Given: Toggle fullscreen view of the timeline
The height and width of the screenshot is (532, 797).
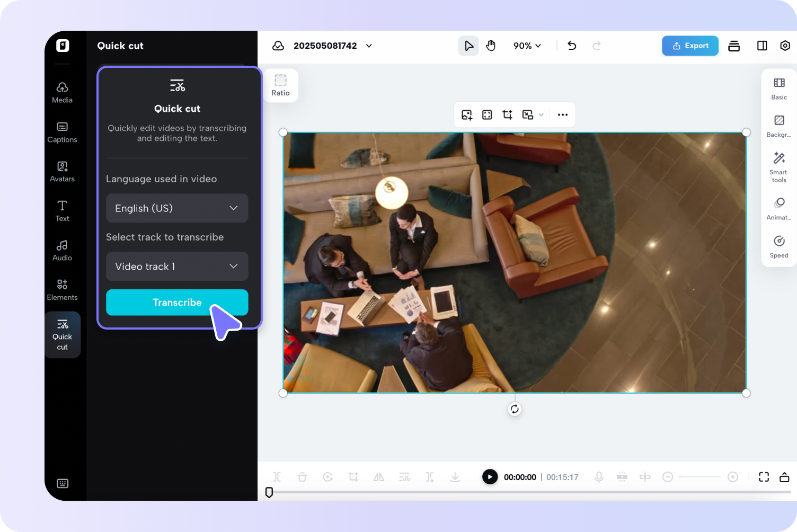Looking at the screenshot, I should pyautogui.click(x=764, y=476).
